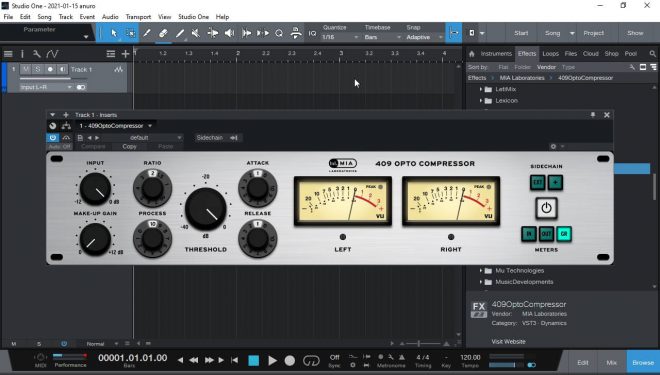This screenshot has height=375, width=660.
Task: Start playback with Play button
Action: [272, 361]
